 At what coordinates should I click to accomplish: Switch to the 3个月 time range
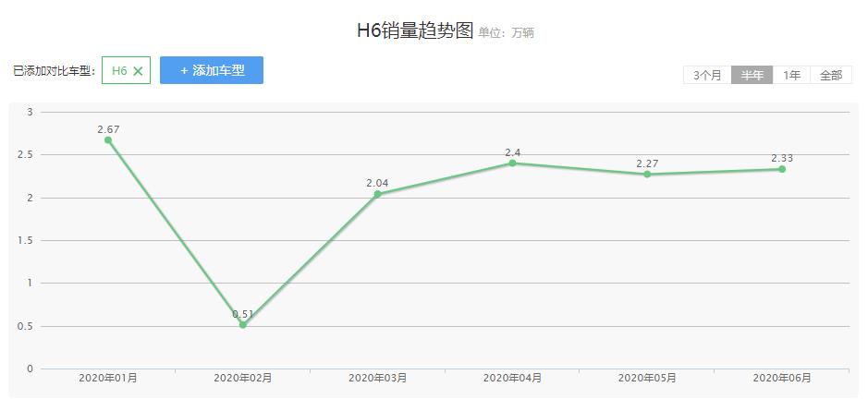tap(707, 75)
